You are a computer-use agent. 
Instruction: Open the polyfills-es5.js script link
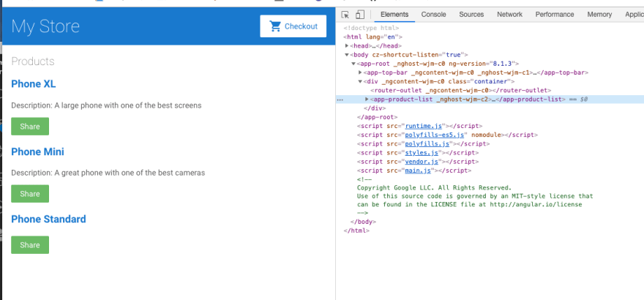(x=435, y=135)
